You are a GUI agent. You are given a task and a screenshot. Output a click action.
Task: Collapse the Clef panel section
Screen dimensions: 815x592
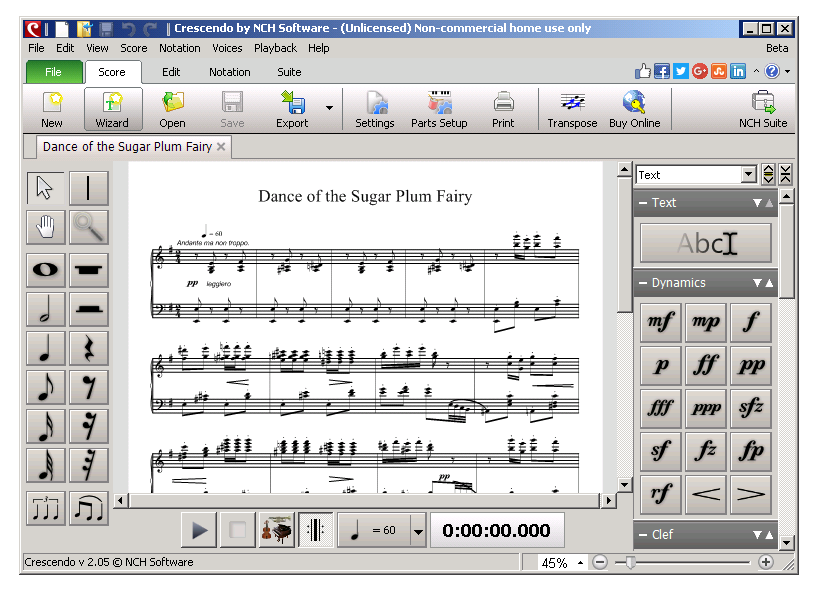pyautogui.click(x=643, y=535)
